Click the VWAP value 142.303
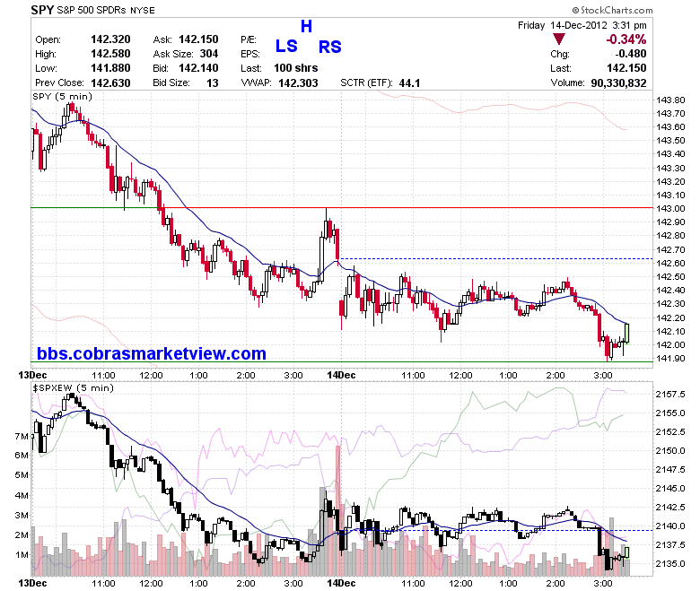Image resolution: width=700 pixels, height=591 pixels. click(298, 83)
